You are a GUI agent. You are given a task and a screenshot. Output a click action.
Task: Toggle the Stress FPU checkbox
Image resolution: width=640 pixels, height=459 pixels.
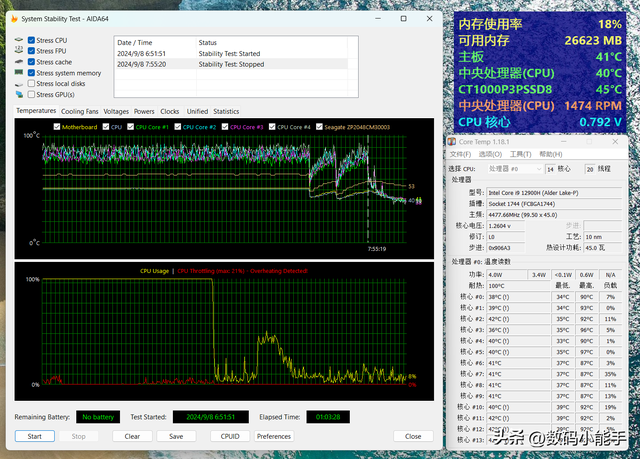[x=31, y=51]
